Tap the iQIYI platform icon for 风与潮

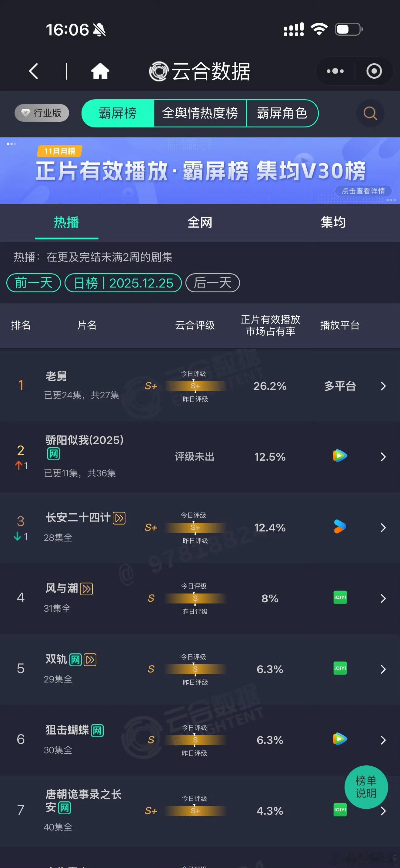point(339,598)
